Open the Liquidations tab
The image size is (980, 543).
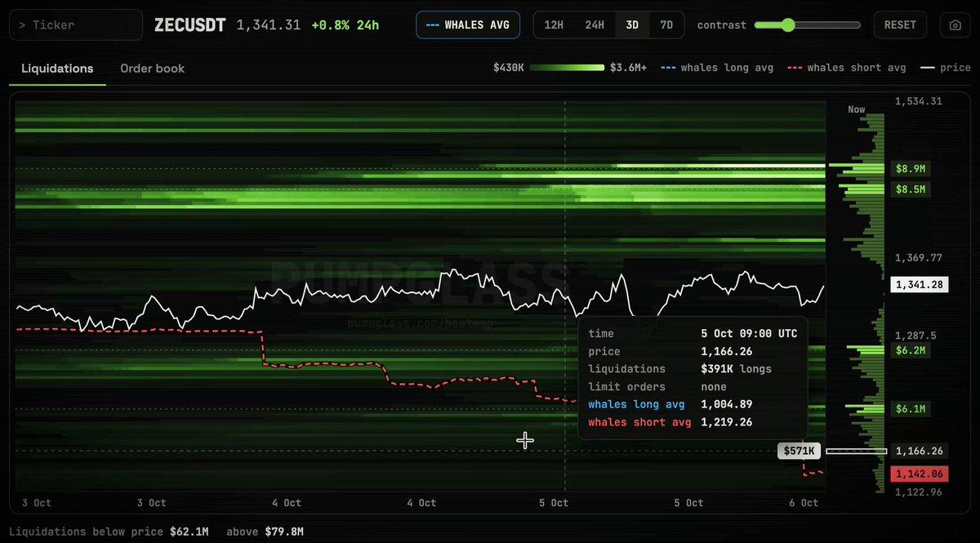[x=57, y=69]
